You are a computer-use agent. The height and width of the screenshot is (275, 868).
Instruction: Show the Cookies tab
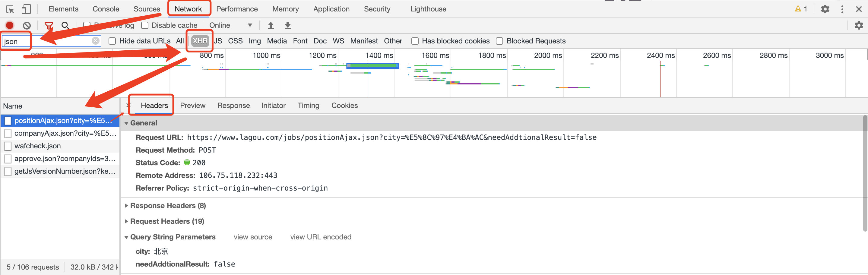[x=344, y=106]
